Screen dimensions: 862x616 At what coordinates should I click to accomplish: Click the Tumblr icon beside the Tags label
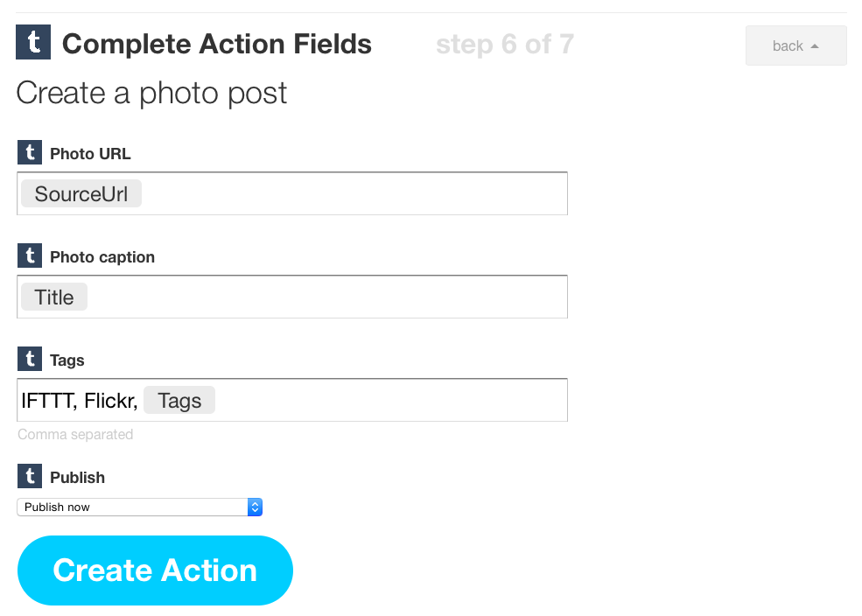pyautogui.click(x=30, y=360)
